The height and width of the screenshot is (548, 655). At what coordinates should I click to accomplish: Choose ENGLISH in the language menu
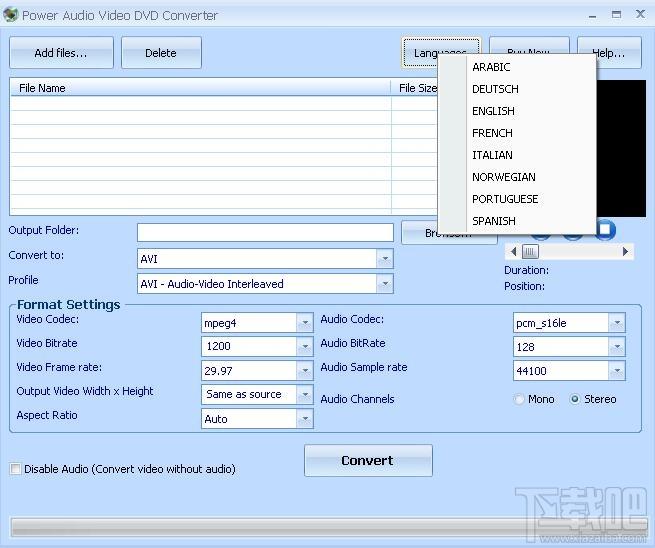517,111
